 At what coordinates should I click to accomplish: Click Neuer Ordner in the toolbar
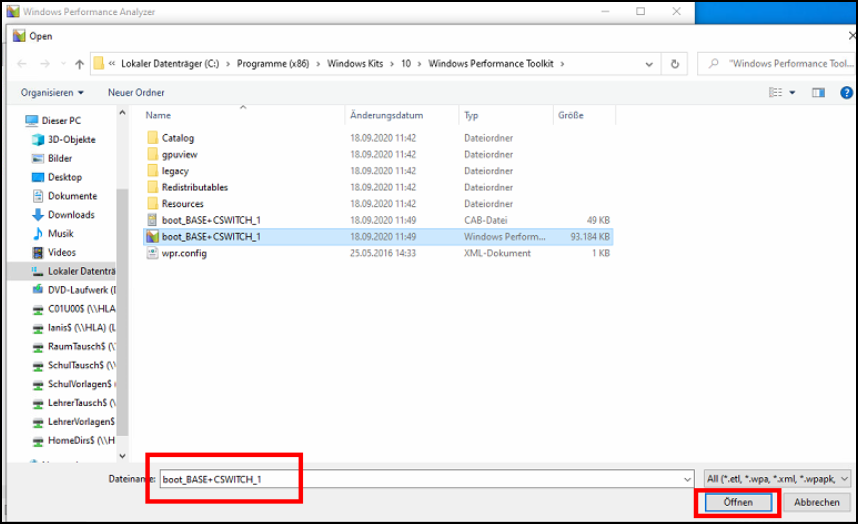[x=136, y=93]
